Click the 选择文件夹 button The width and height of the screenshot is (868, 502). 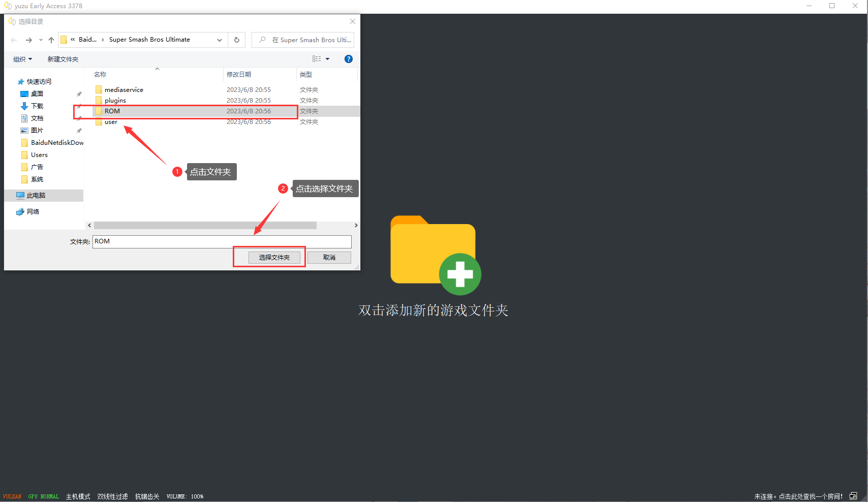(274, 258)
